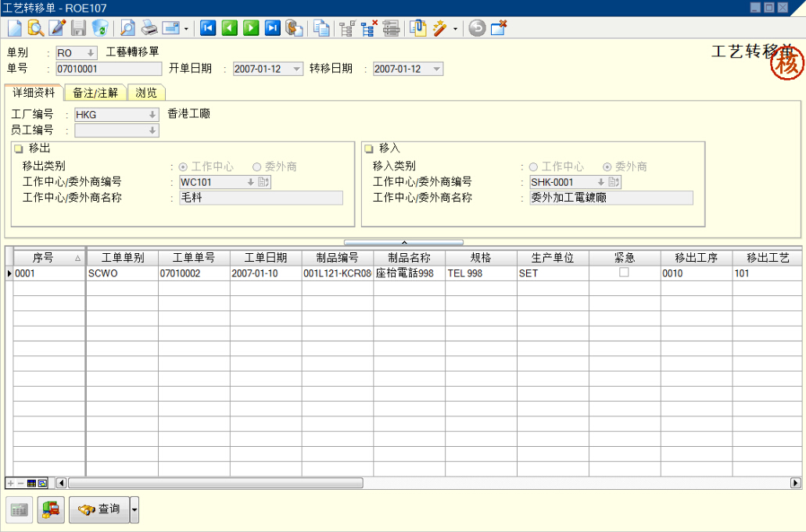This screenshot has width=806, height=532.
Task: Click the 委外加工電鍍廠 name field
Action: [611, 198]
